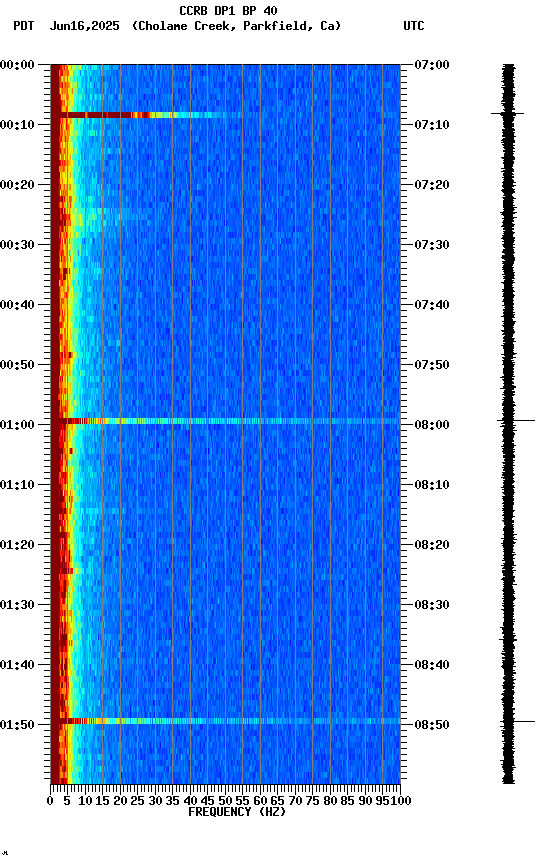This screenshot has width=552, height=864.
Task: Click the 07:20 UTC time label
Action: 432,185
